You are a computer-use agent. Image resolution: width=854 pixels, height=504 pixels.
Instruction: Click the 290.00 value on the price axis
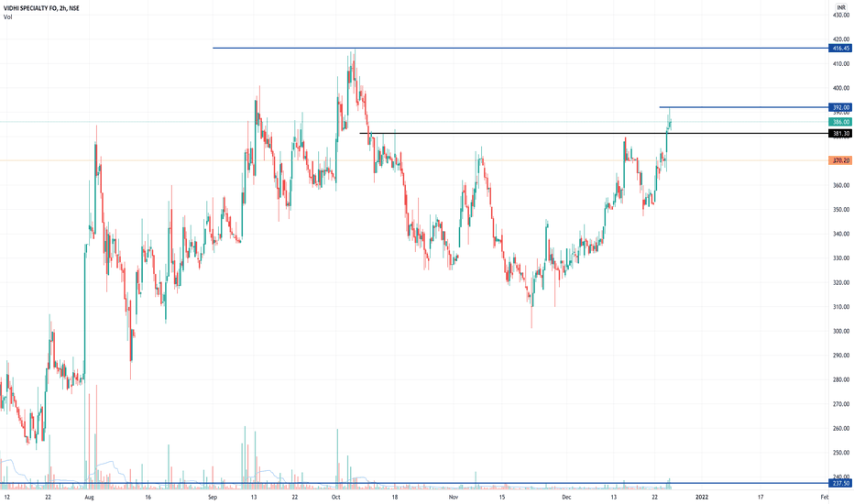pyautogui.click(x=841, y=356)
